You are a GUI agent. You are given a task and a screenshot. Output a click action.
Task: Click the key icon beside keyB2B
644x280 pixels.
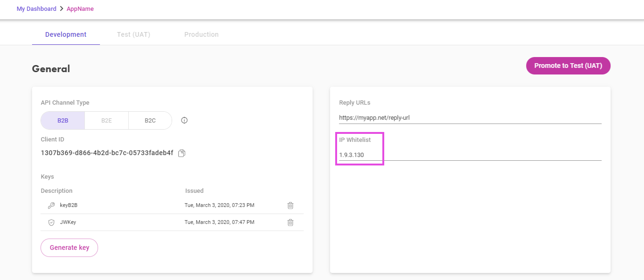tap(51, 206)
